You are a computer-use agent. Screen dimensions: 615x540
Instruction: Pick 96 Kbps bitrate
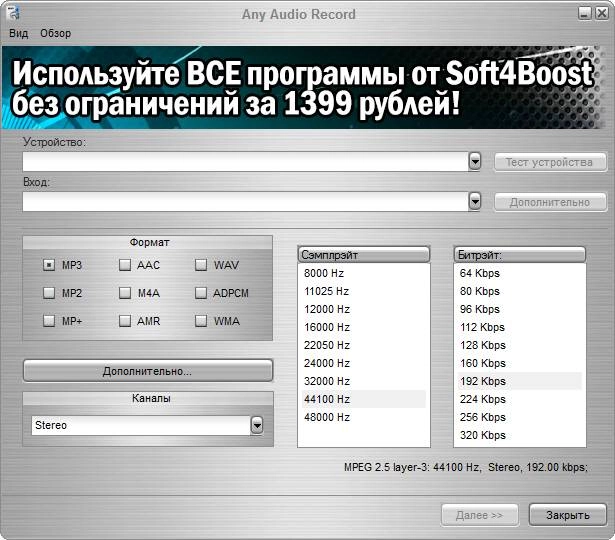519,309
